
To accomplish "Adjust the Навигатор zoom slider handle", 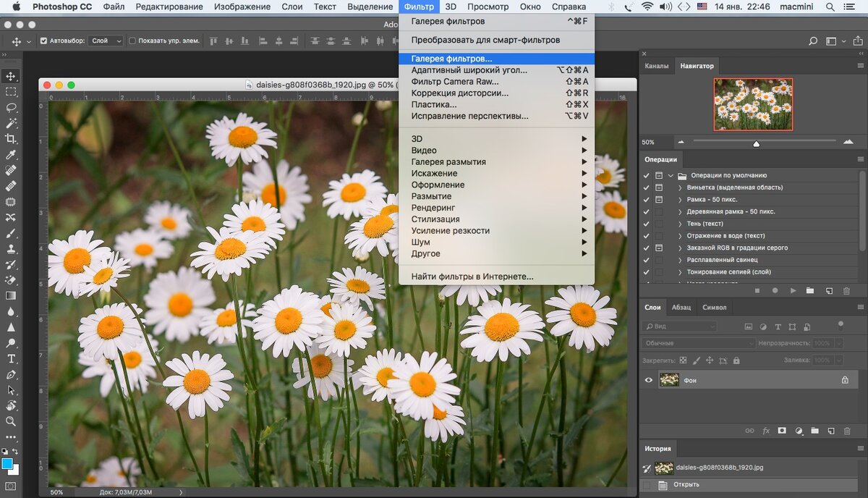I will pyautogui.click(x=757, y=143).
